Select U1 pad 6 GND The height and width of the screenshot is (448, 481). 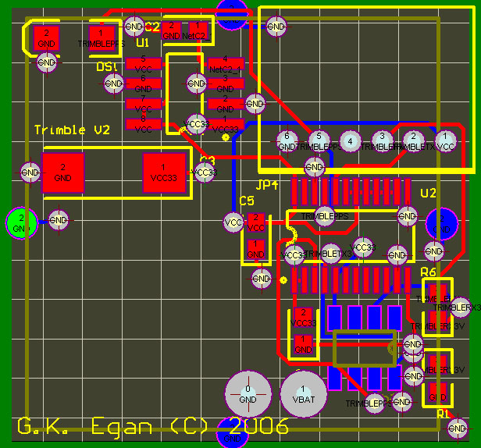pyautogui.click(x=143, y=84)
